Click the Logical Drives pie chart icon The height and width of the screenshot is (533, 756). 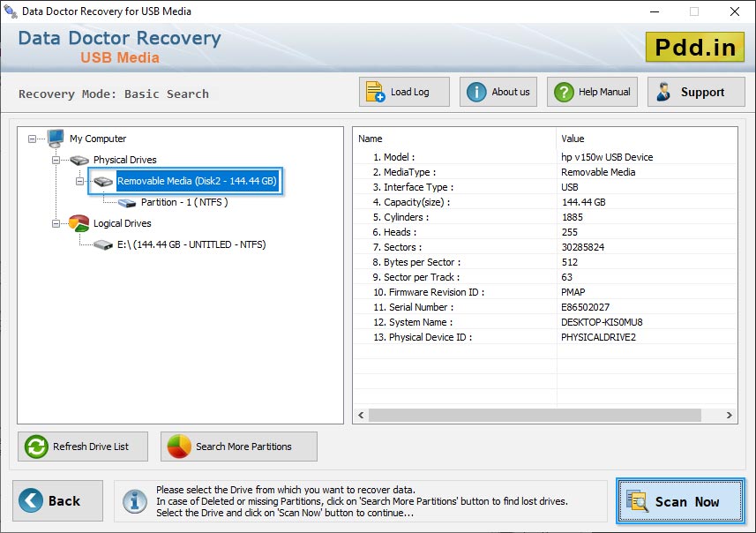[79, 223]
